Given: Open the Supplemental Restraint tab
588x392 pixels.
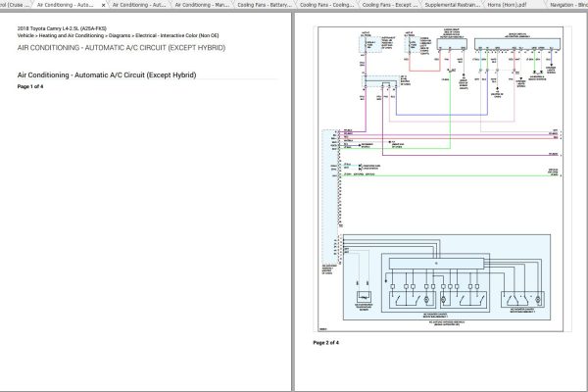Looking at the screenshot, I should 454,5.
